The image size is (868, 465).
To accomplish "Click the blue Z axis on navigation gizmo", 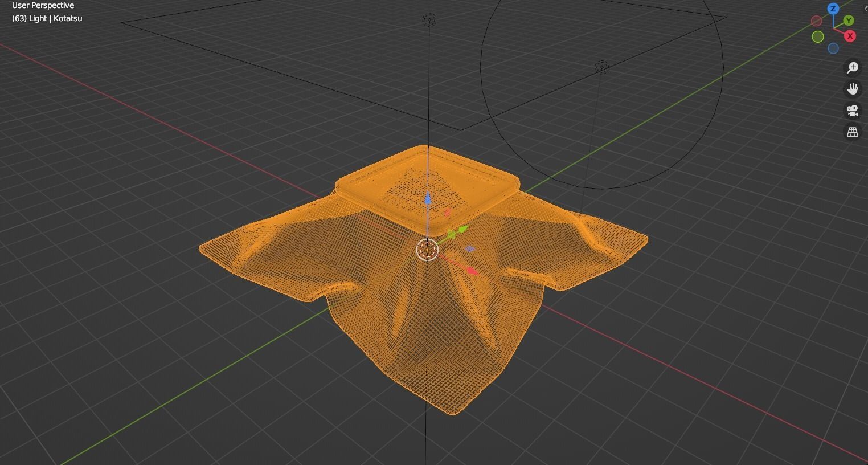I will [x=833, y=9].
